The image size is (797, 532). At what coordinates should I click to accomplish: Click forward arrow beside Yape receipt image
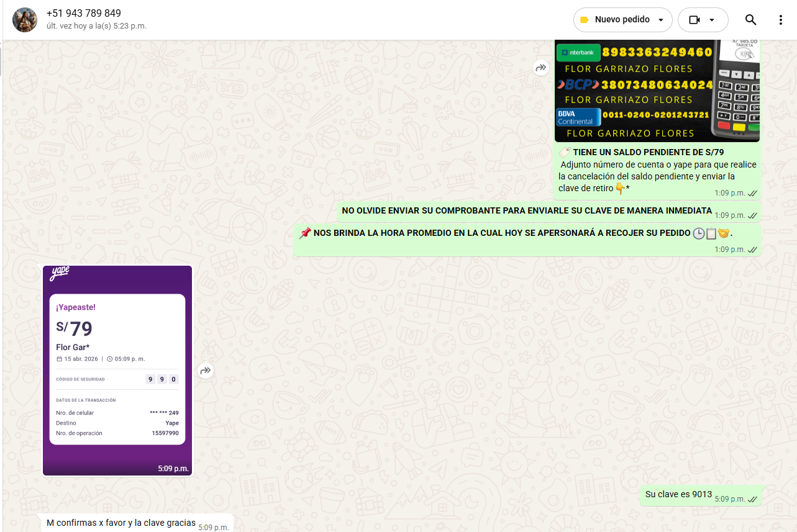point(205,371)
